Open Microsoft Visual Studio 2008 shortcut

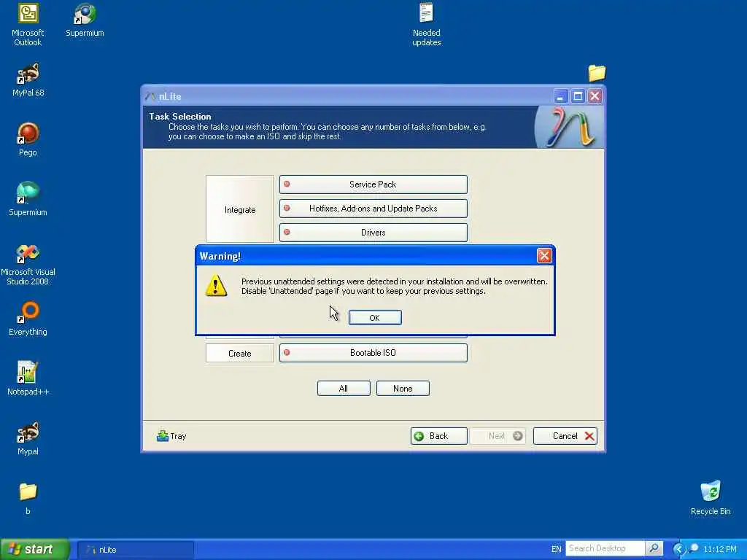(x=28, y=264)
